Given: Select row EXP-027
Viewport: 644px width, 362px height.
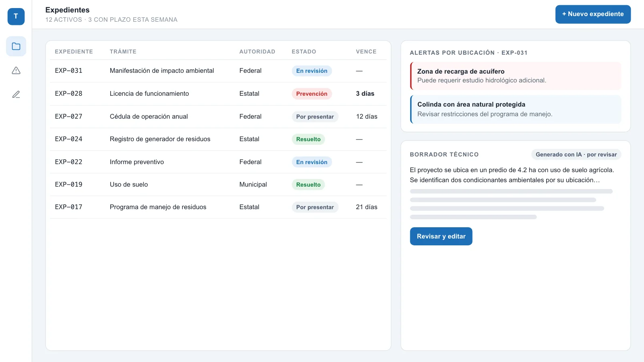Looking at the screenshot, I should pos(218,117).
